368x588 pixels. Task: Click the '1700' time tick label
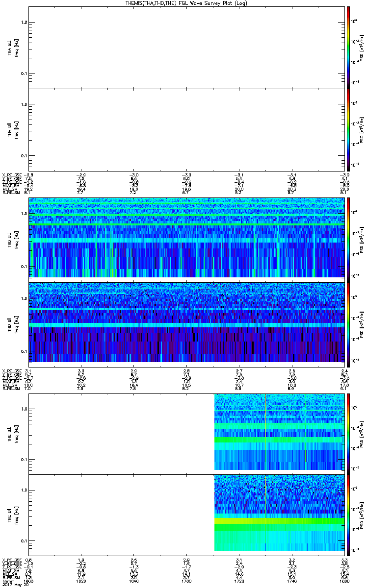coord(186,581)
